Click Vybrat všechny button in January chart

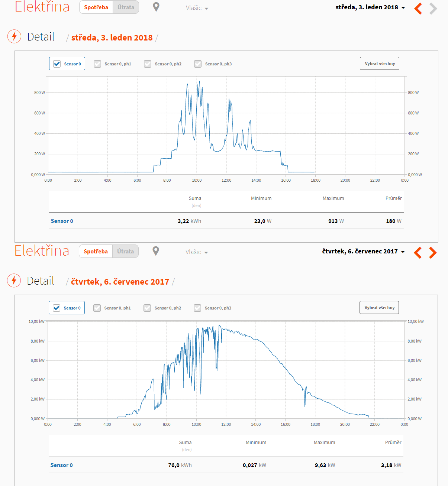[380, 64]
